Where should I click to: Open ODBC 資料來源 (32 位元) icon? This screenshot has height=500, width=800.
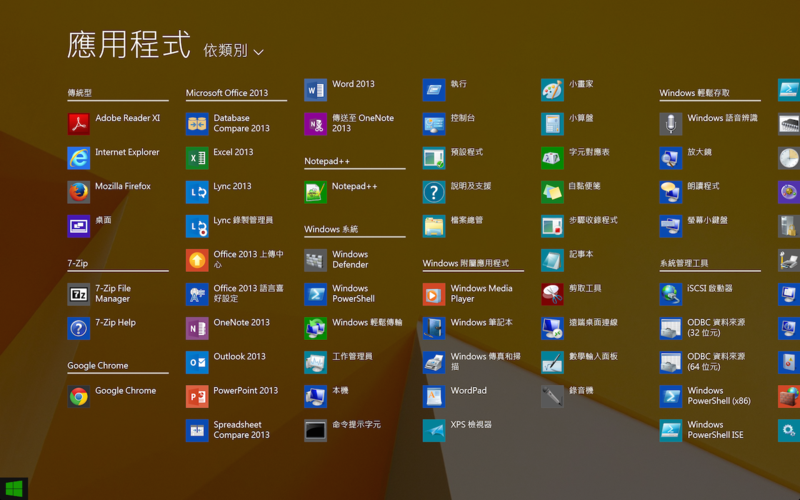click(670, 329)
